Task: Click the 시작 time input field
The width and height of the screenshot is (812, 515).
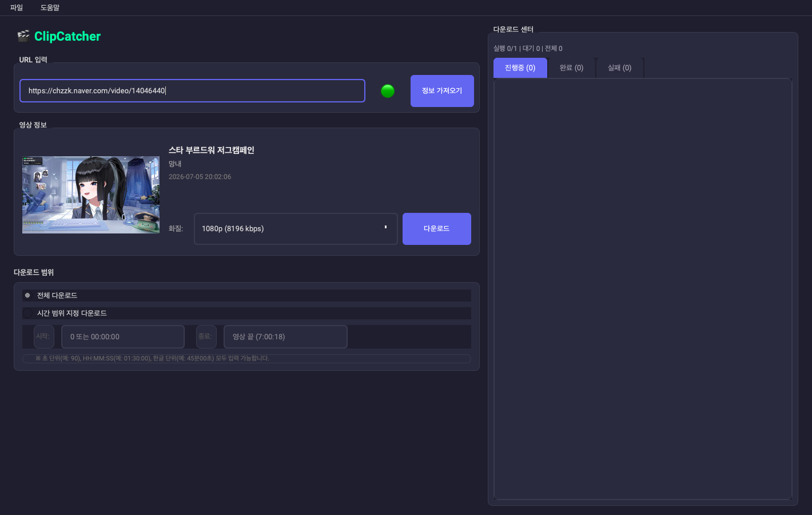Action: tap(123, 336)
